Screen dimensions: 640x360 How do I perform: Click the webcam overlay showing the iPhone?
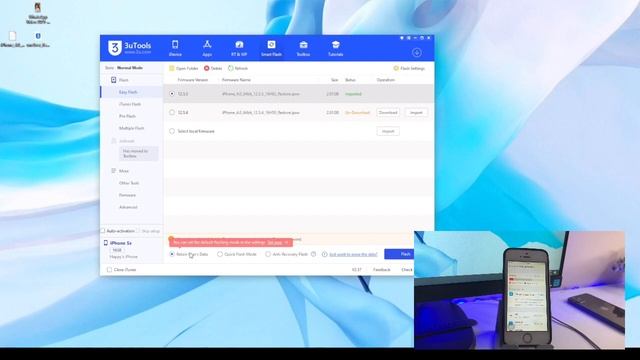[x=519, y=290]
